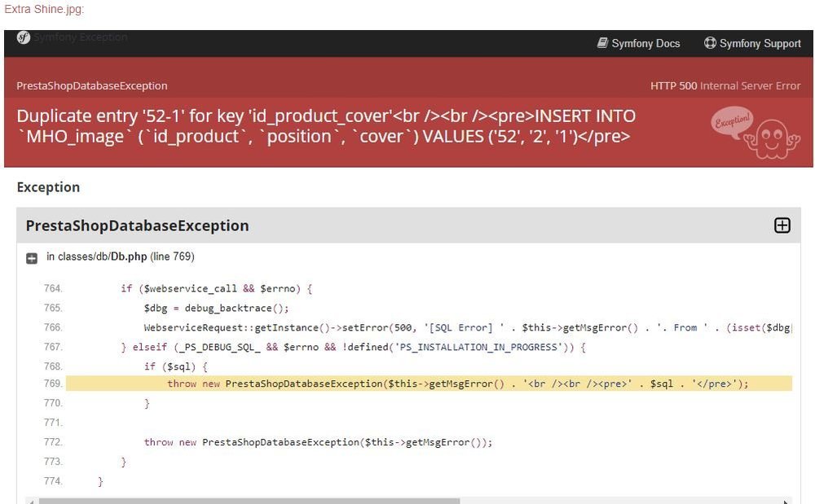The height and width of the screenshot is (504, 815).
Task: Click PrestaShopDatabaseException label in the red banner
Action: pyautogui.click(x=92, y=85)
